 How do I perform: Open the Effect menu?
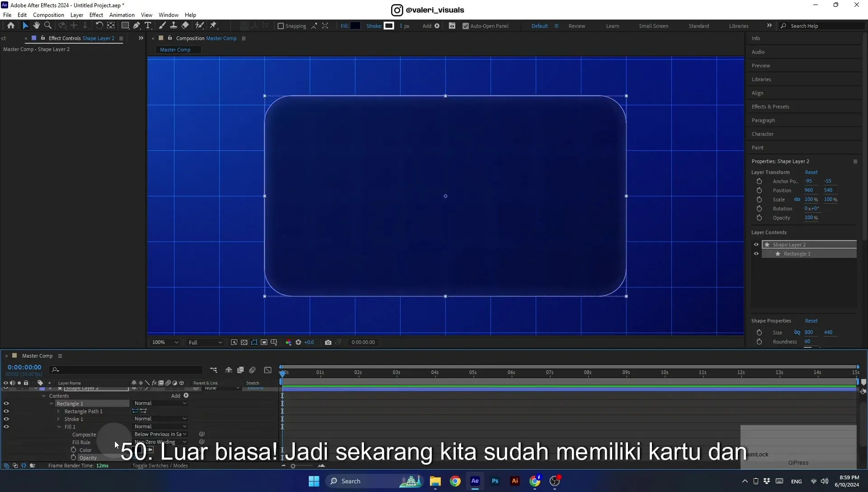click(96, 15)
